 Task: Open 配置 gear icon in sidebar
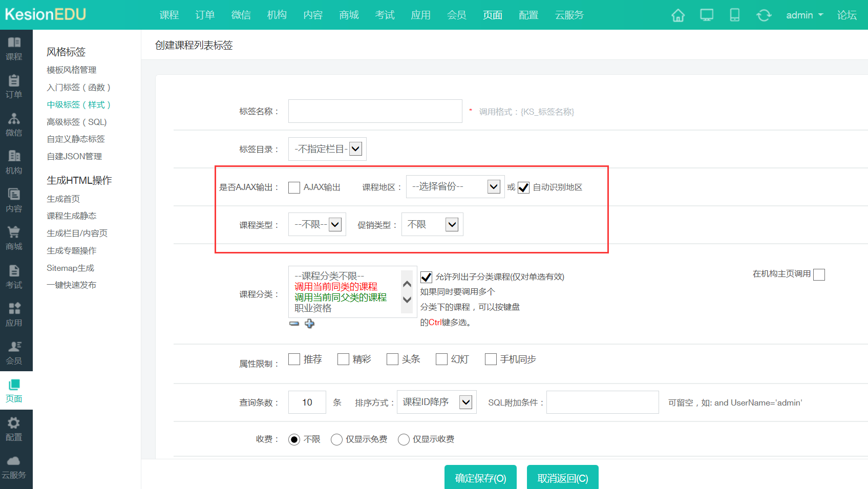tap(14, 429)
